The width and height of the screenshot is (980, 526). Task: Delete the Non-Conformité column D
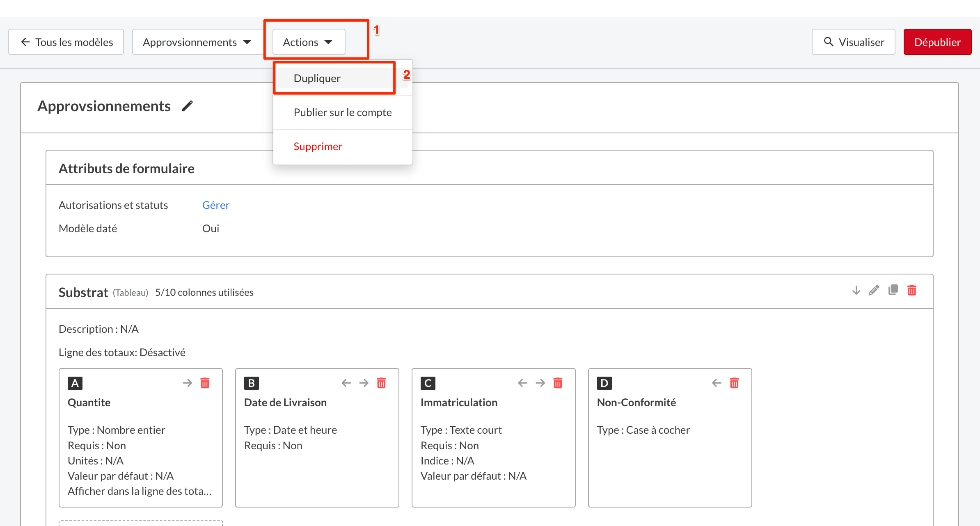tap(734, 383)
